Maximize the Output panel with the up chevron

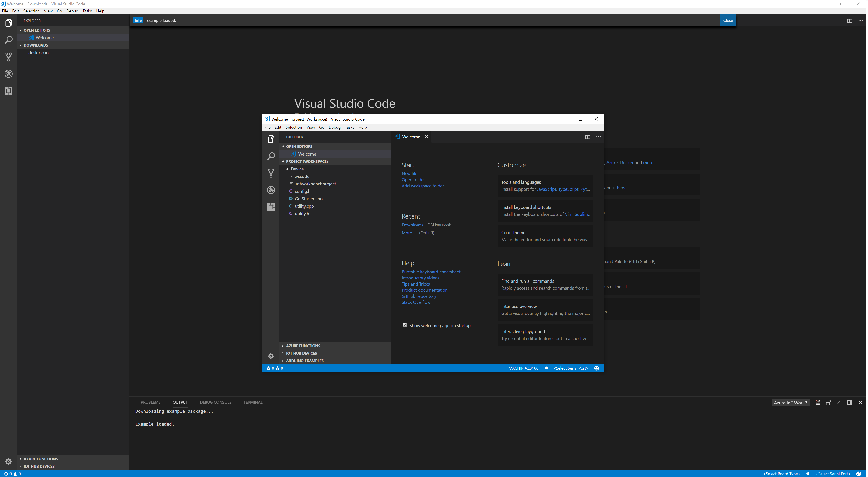point(839,403)
